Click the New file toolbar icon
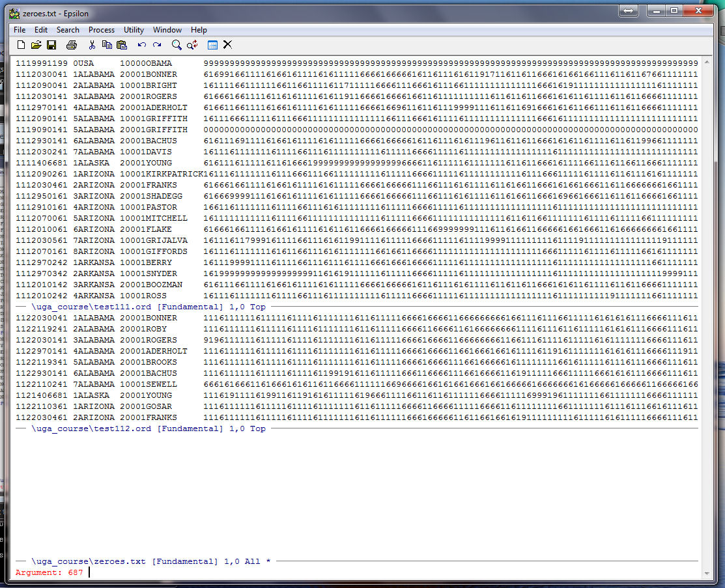 point(21,45)
